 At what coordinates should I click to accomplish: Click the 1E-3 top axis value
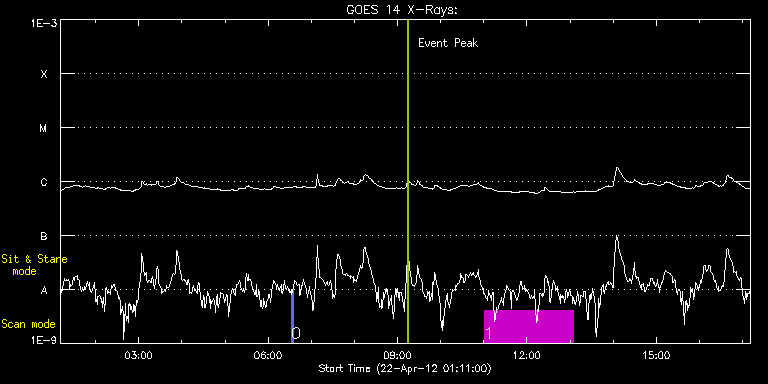point(43,22)
